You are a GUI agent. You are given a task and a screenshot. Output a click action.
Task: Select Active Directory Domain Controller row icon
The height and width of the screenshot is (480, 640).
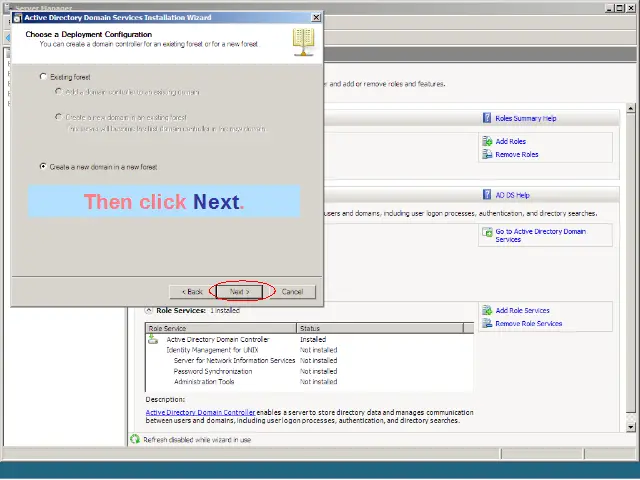(153, 339)
